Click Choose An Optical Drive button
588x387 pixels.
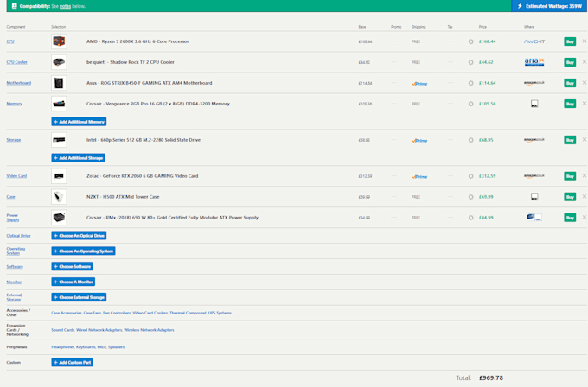(79, 236)
